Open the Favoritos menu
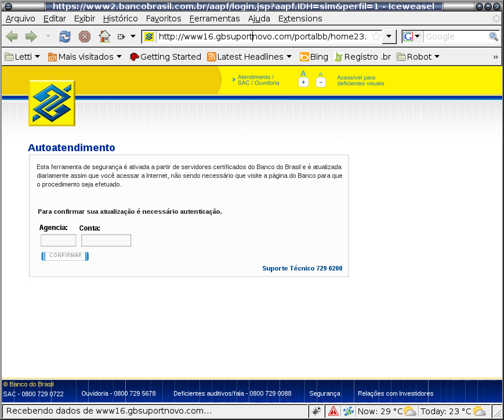Screen dimensions: 504x420 164,19
